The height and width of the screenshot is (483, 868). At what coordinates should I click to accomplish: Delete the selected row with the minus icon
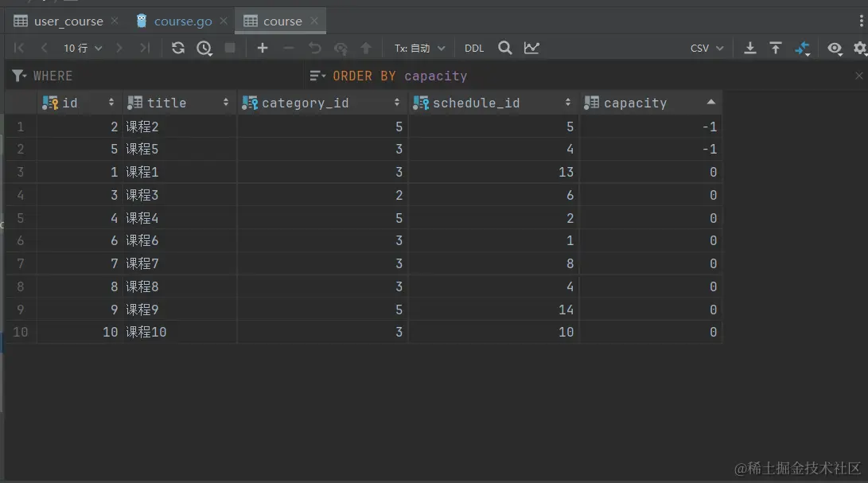pyautogui.click(x=289, y=49)
